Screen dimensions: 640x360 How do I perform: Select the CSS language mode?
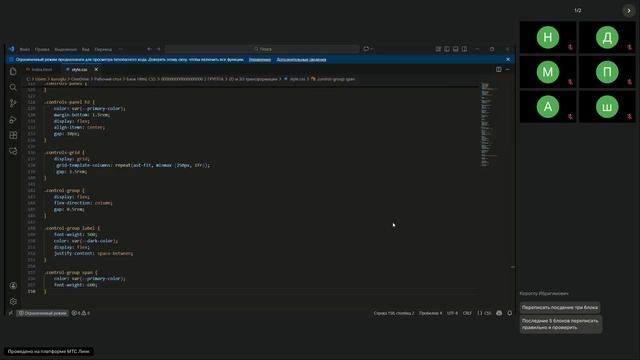click(x=484, y=313)
